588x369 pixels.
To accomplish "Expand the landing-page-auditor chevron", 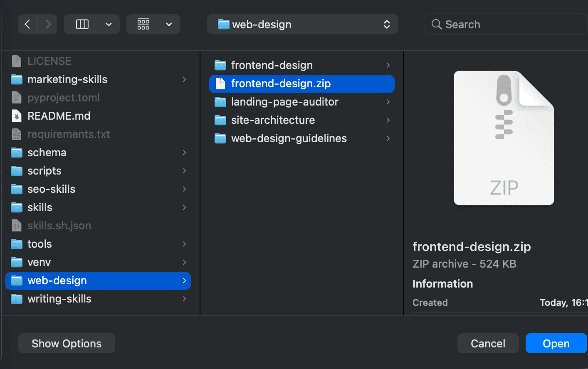I will pos(388,102).
